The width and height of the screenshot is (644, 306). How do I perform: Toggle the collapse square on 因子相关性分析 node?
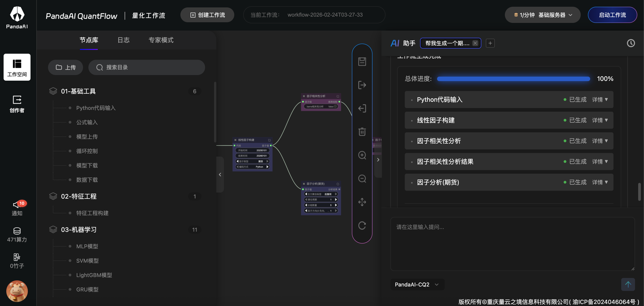click(x=304, y=96)
